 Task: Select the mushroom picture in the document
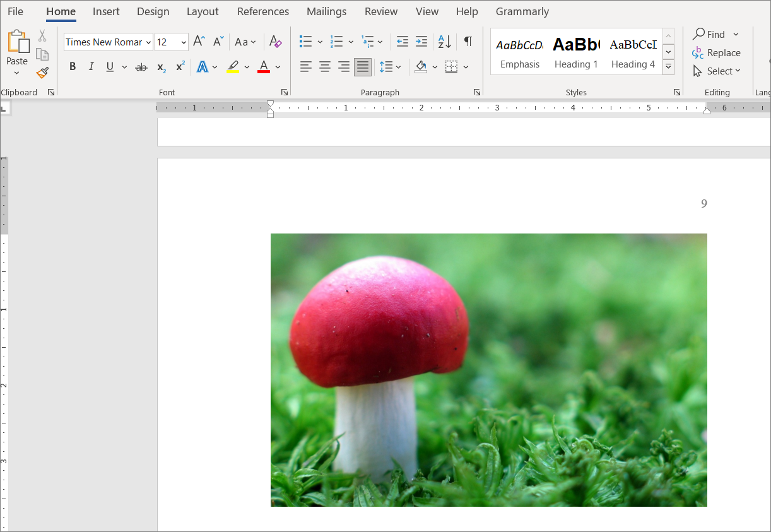(x=489, y=370)
